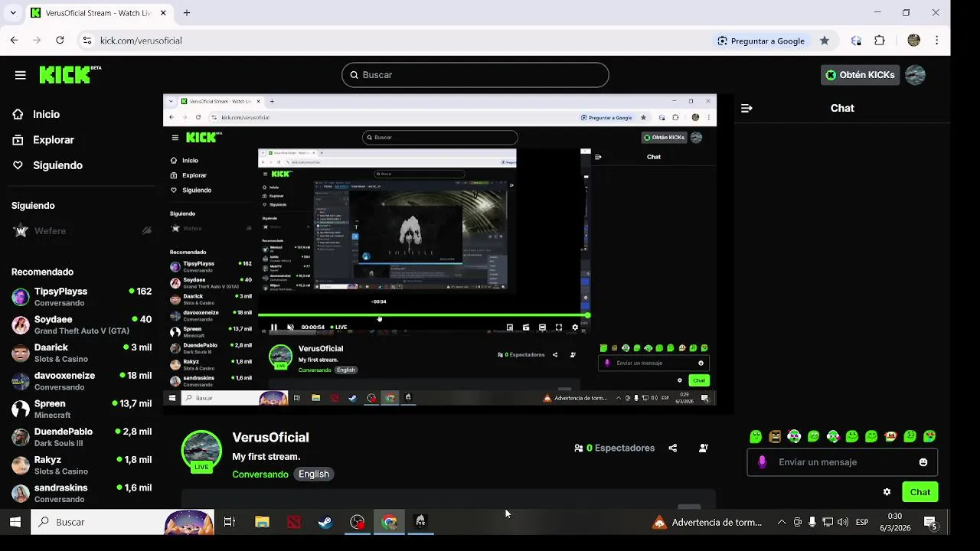Collapse the chat panel with arrow icon
980x551 pixels.
(746, 109)
